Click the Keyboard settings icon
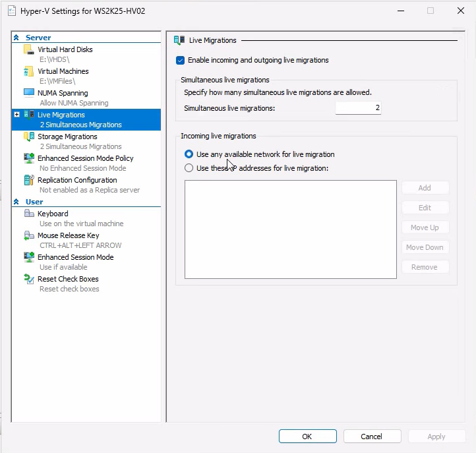Viewport: 476px width, 453px height. 29,214
